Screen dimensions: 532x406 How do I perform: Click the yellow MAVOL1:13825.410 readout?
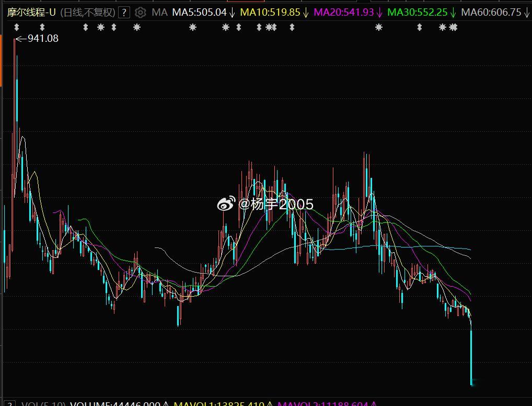click(x=219, y=403)
